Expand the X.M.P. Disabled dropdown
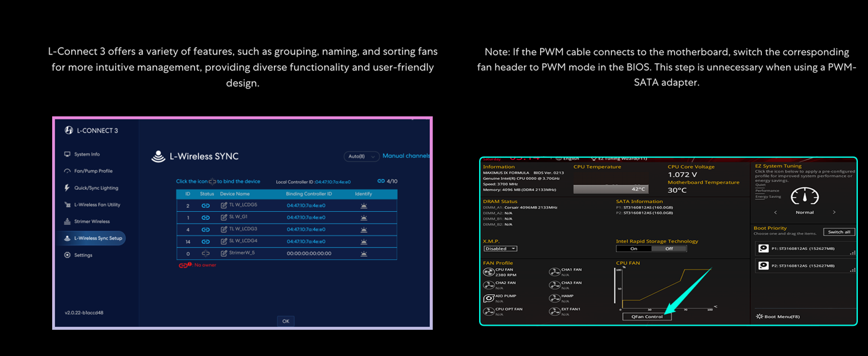This screenshot has height=356, width=868. 500,249
